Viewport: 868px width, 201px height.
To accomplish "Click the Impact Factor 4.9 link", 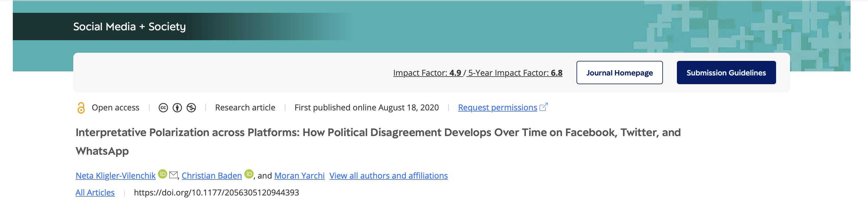I will [x=427, y=73].
